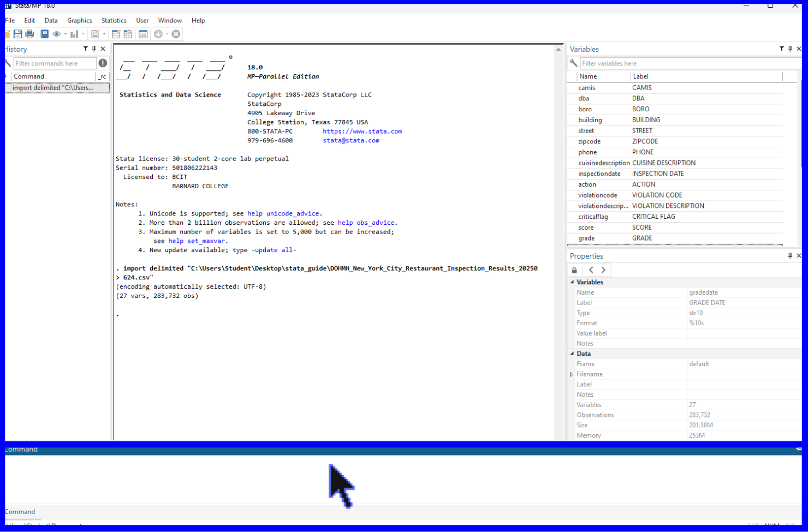This screenshot has width=808, height=532.
Task: Select the cuisinedescription variable row
Action: click(675, 163)
